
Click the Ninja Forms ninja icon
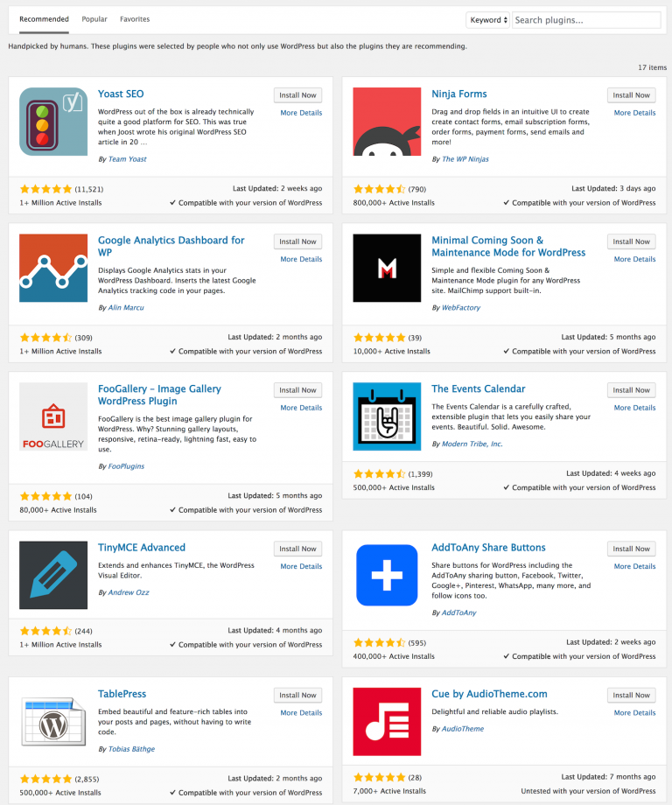(x=387, y=119)
